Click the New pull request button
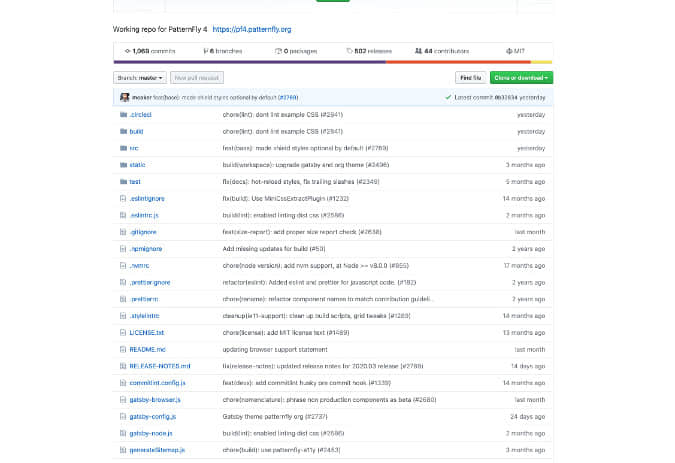This screenshot has width=675, height=463. coord(198,77)
